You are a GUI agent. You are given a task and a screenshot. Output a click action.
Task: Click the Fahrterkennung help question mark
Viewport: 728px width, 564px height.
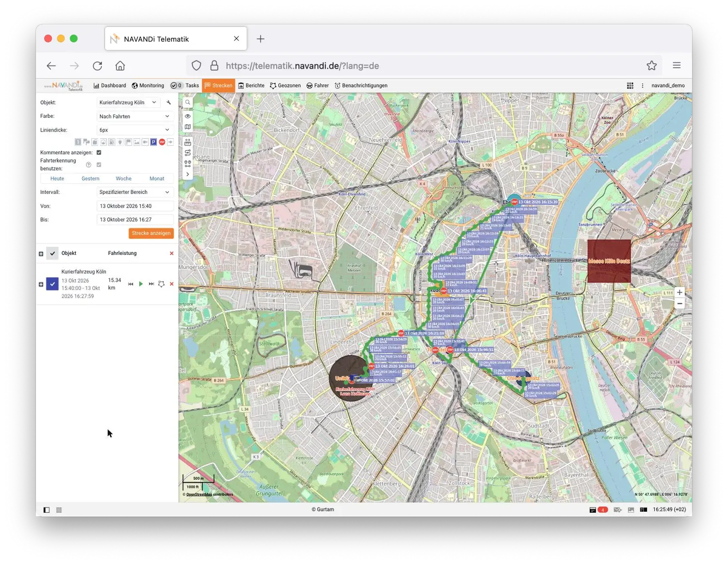point(89,165)
